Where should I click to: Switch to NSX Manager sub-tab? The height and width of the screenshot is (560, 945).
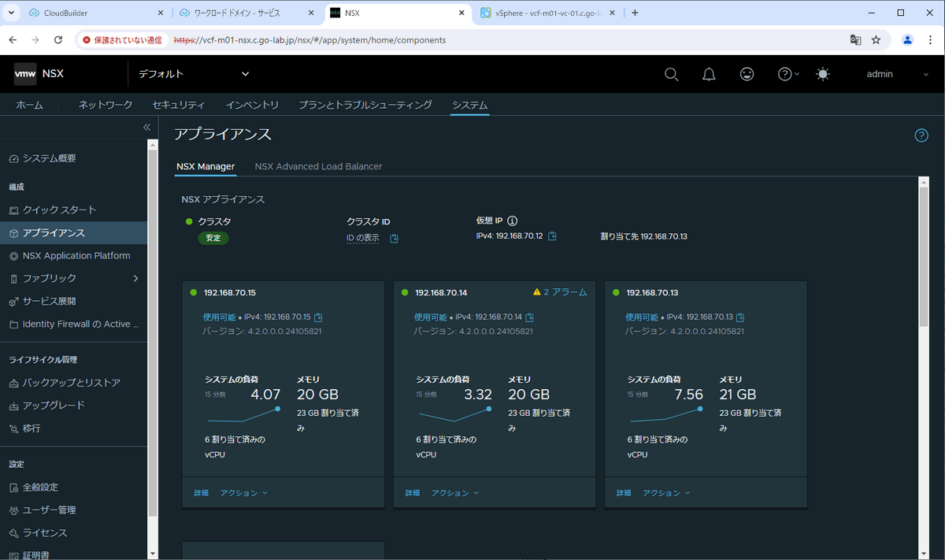pyautogui.click(x=206, y=166)
